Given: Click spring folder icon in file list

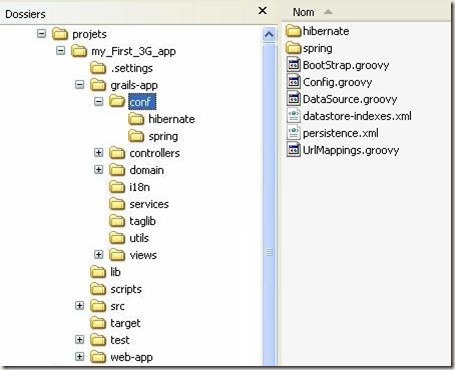Looking at the screenshot, I should tap(294, 48).
